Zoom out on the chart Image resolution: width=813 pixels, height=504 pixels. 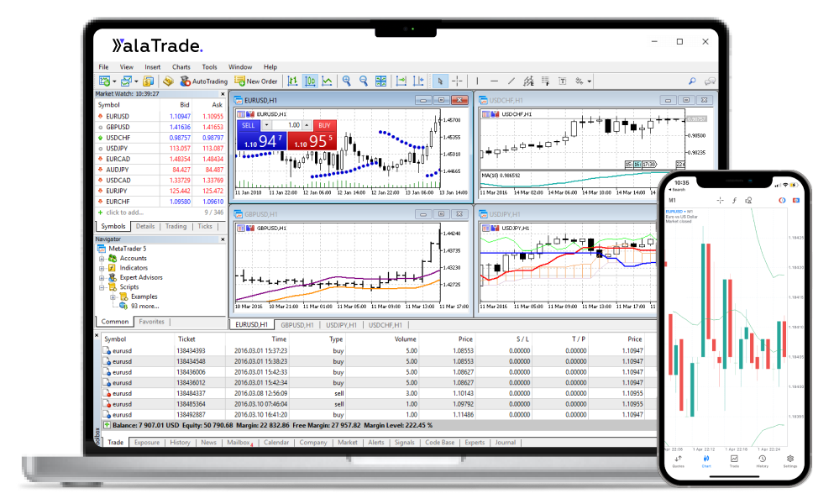(x=365, y=81)
